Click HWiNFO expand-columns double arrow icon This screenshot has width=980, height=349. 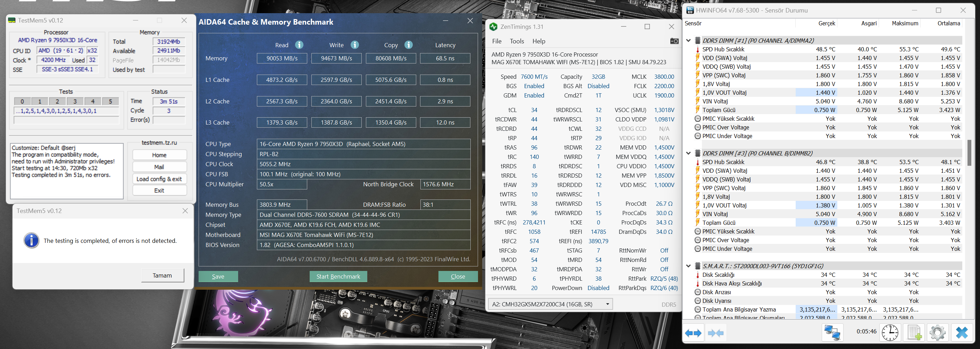tap(693, 333)
